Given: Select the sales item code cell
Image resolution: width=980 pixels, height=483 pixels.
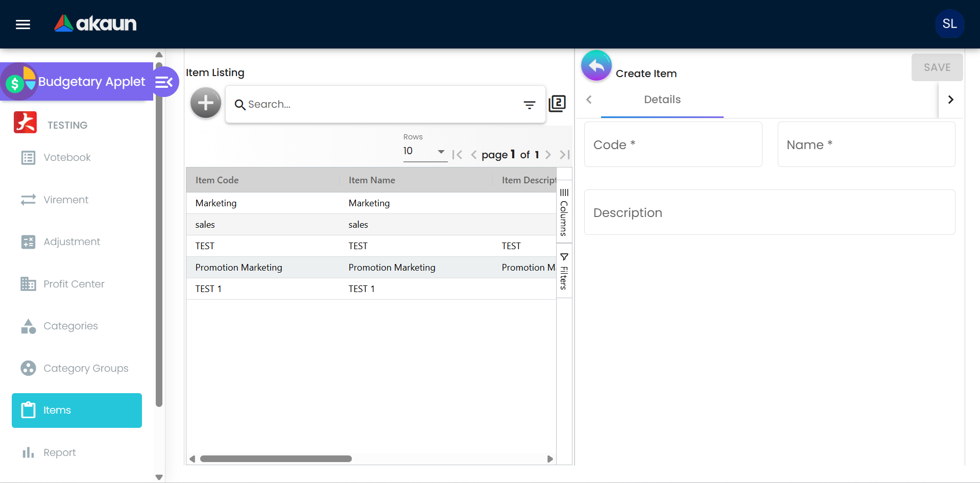Looking at the screenshot, I should tap(262, 225).
